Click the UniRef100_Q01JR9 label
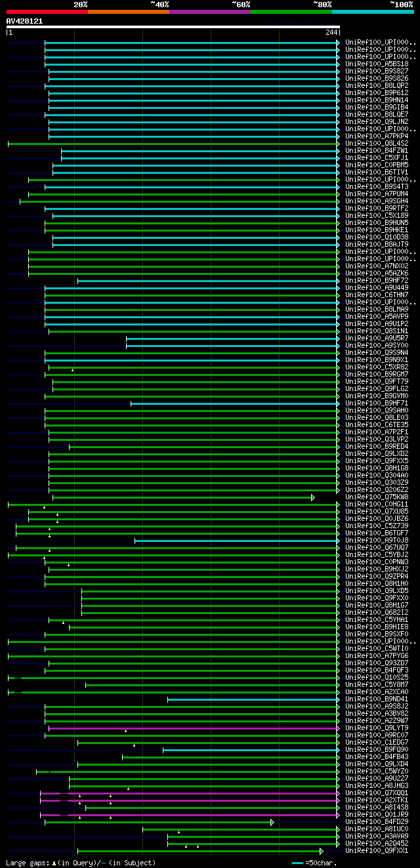Screen dimensions: 420x868 point(377,814)
